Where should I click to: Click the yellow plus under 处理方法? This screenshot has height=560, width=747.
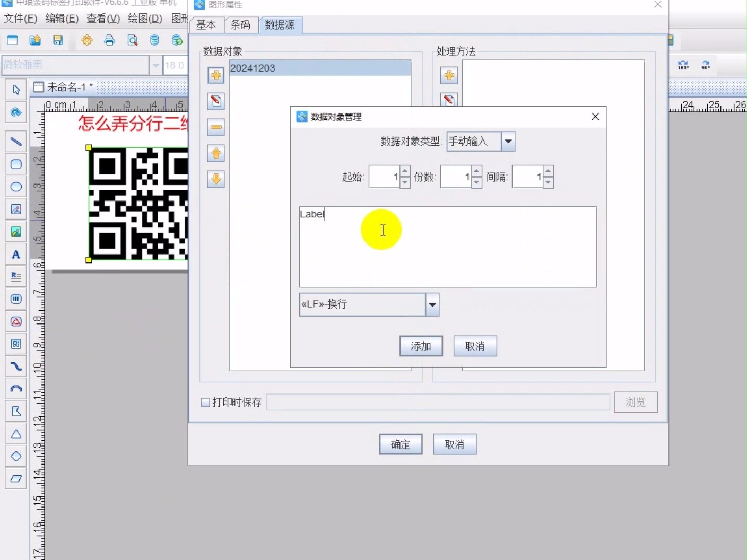pyautogui.click(x=449, y=75)
